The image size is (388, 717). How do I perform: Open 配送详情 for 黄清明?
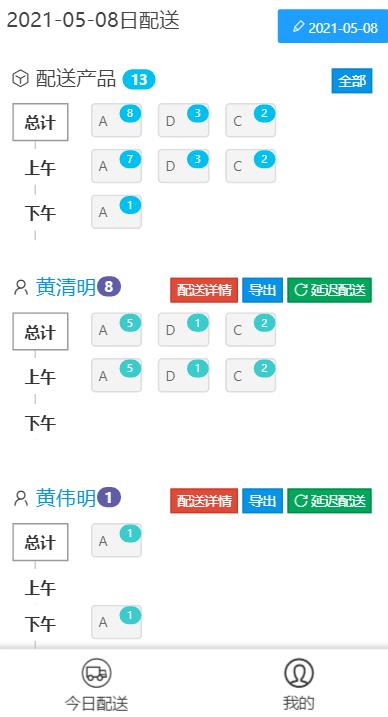pyautogui.click(x=204, y=290)
